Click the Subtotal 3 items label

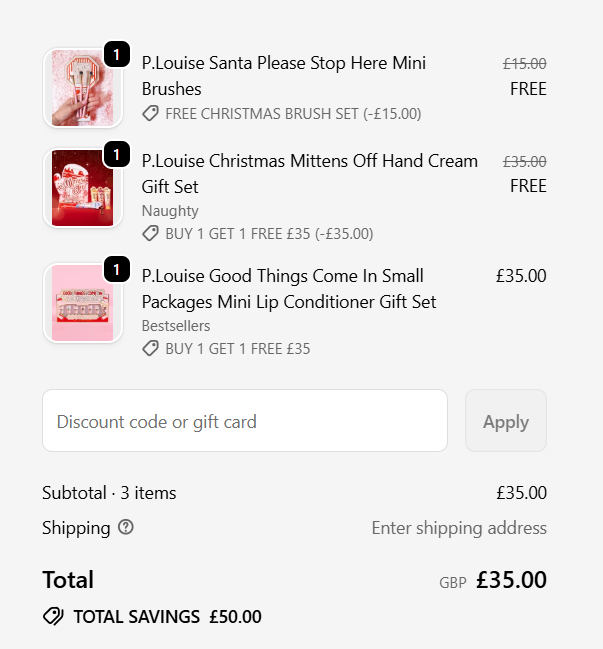point(109,493)
